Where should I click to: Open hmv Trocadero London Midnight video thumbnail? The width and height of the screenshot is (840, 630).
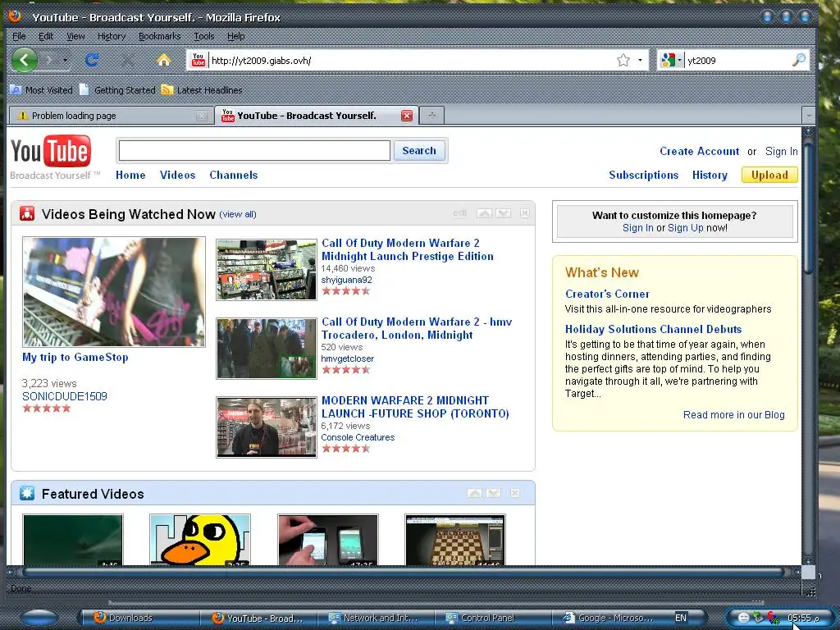pos(267,348)
